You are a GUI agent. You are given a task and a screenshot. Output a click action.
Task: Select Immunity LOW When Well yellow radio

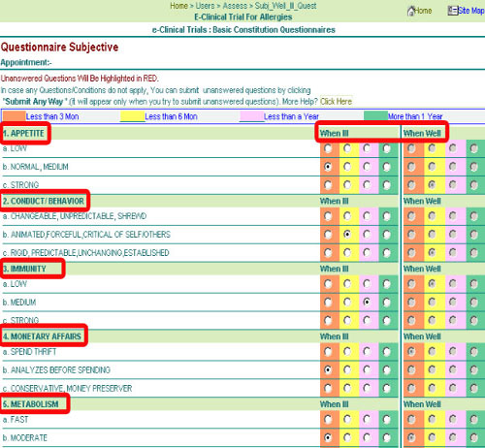[432, 284]
